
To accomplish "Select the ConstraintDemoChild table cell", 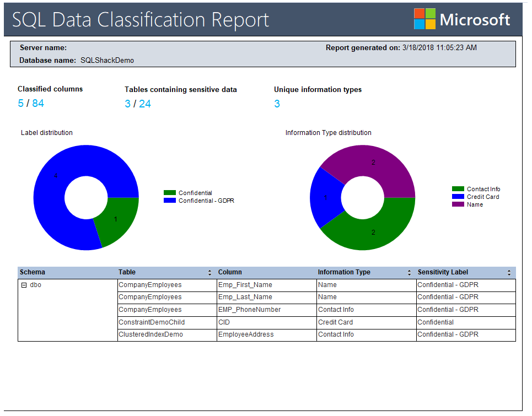I will [152, 322].
